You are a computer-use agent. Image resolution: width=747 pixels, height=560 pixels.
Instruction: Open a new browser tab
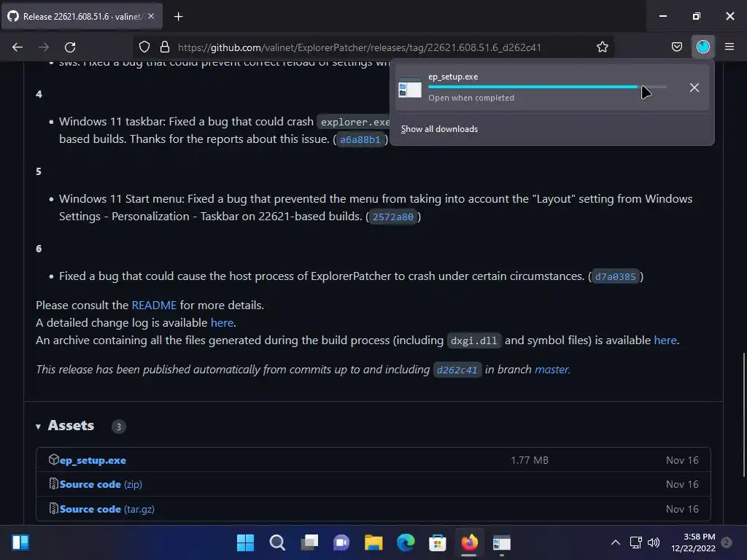pyautogui.click(x=178, y=17)
